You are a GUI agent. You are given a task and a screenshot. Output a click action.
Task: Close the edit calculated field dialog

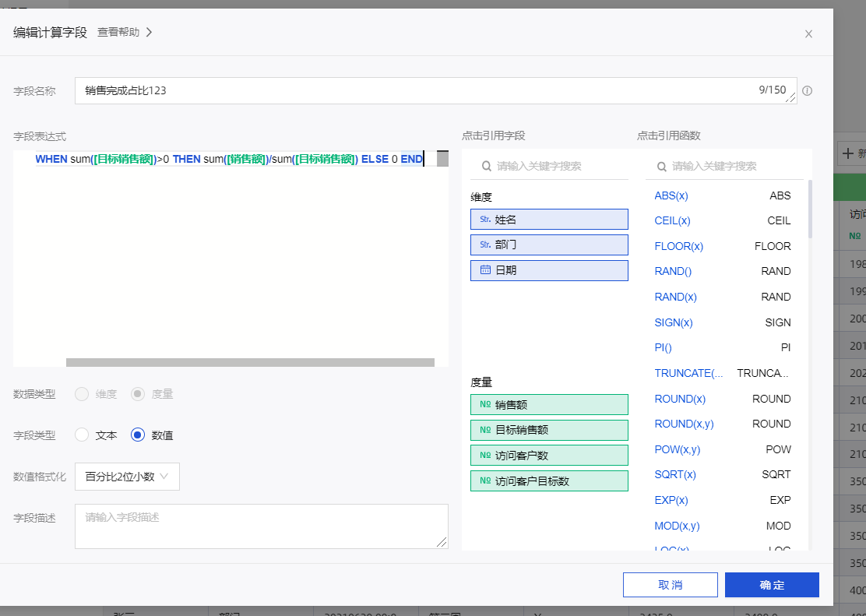pos(808,33)
